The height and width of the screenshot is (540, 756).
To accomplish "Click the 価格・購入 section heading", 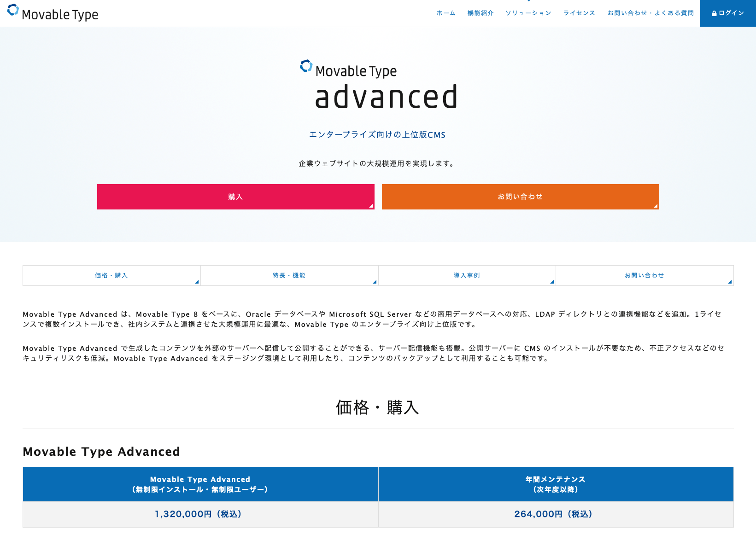I will [377, 407].
